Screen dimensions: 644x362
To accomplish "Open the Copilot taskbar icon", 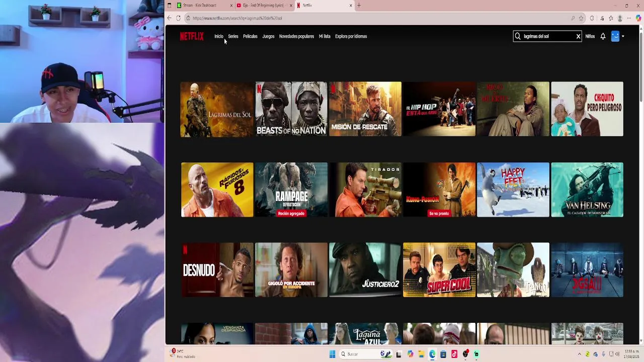I will [x=410, y=354].
